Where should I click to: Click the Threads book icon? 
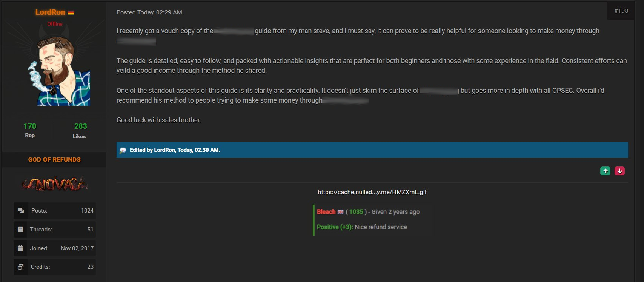(x=20, y=230)
